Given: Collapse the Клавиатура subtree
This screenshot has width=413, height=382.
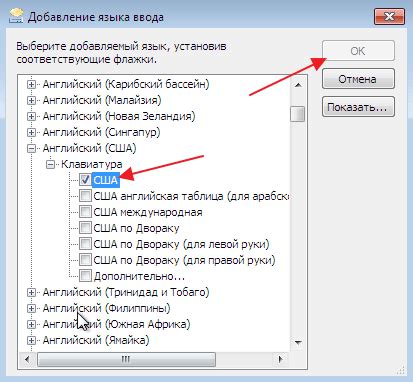Looking at the screenshot, I should (x=50, y=164).
